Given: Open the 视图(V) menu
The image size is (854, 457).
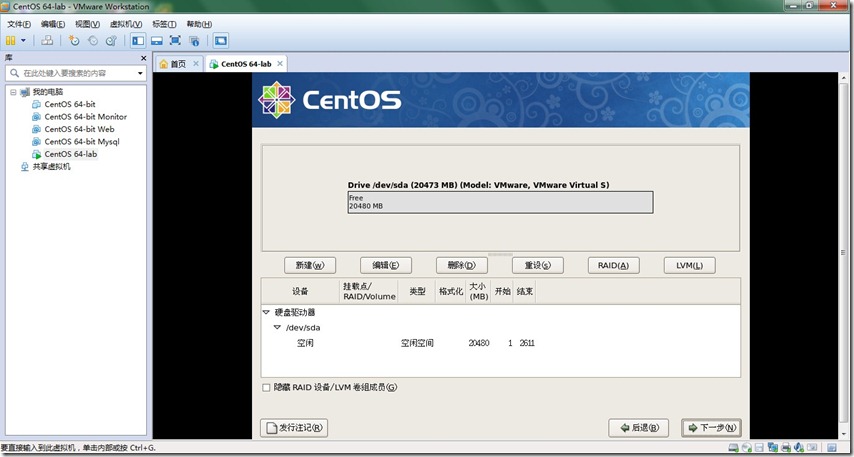Looking at the screenshot, I should (x=88, y=24).
